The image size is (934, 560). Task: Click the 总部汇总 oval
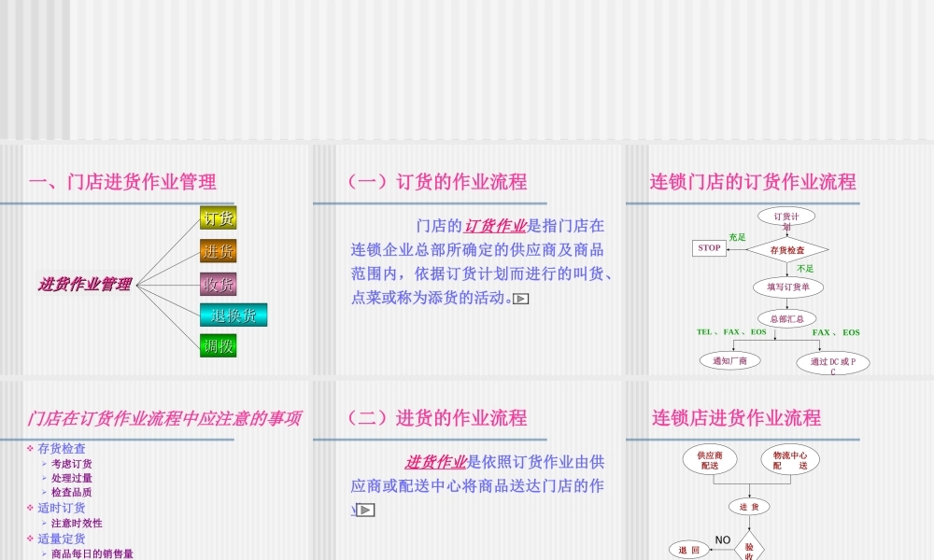(786, 319)
